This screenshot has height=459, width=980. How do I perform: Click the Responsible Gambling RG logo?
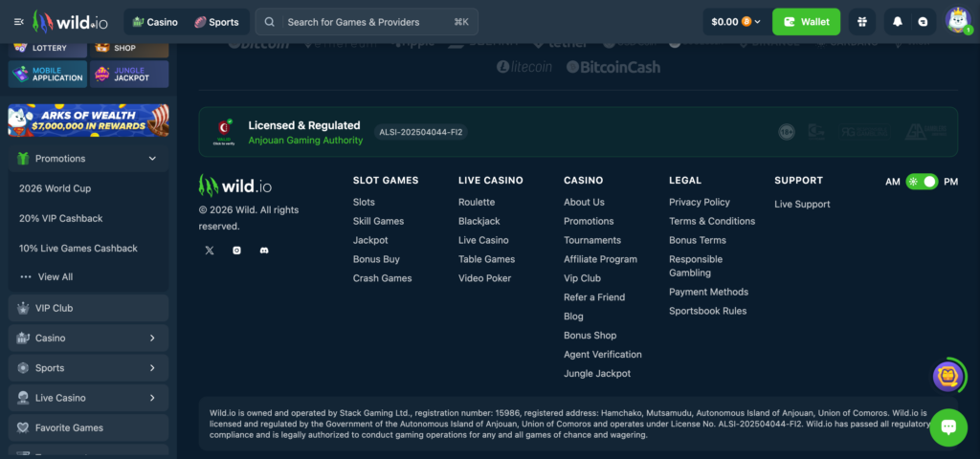click(863, 132)
